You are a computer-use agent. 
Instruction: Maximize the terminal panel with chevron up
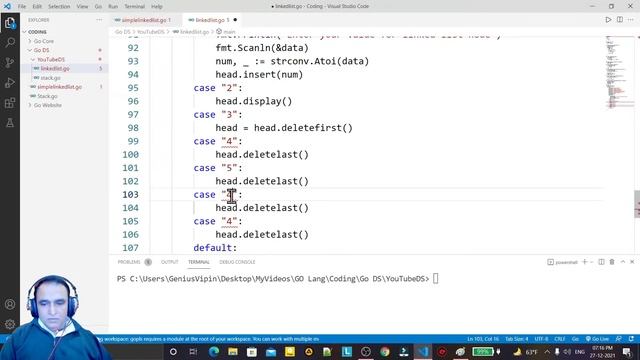[x=623, y=262]
